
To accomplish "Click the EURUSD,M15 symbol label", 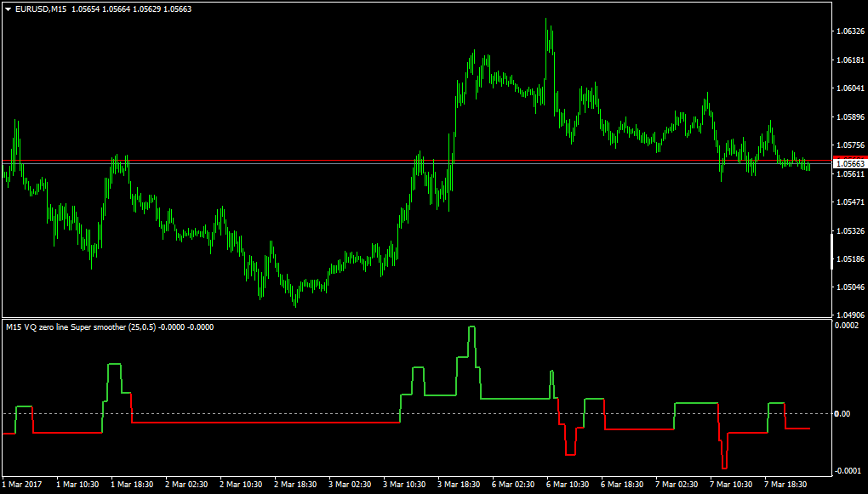I will [x=42, y=9].
